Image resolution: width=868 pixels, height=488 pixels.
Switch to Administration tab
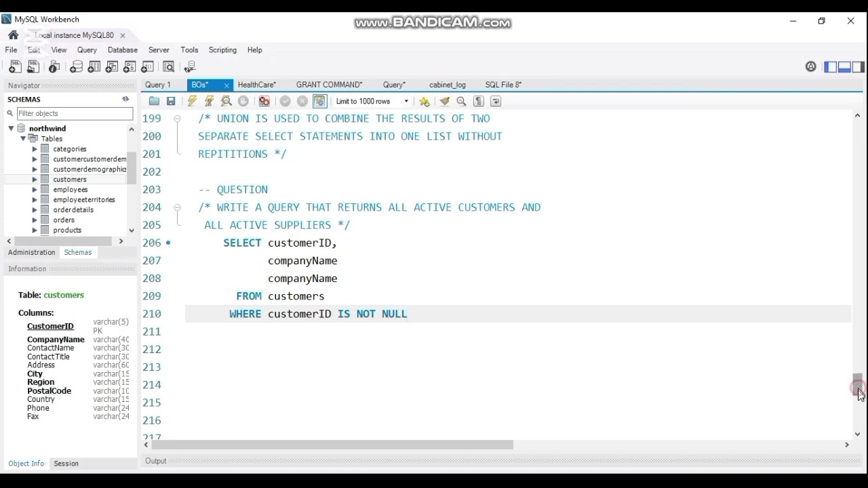click(32, 252)
